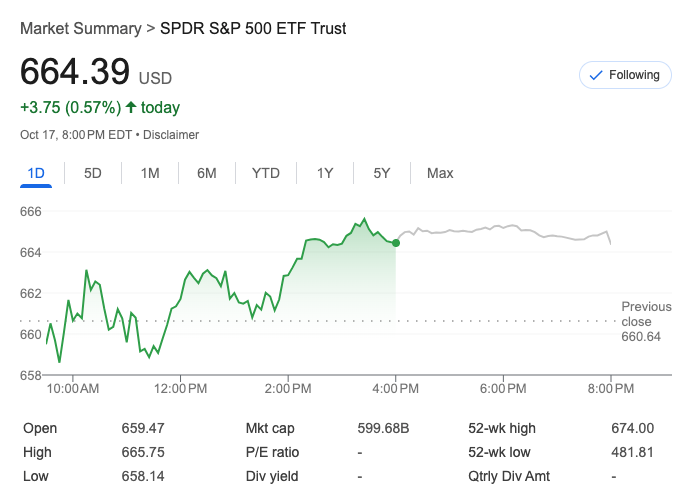
Task: Click the checkmark icon in Following
Action: coord(597,75)
